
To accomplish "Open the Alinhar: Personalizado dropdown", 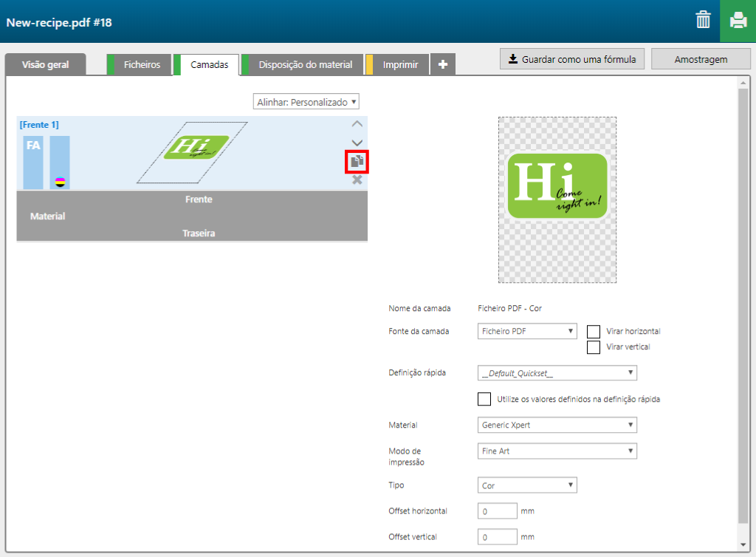I will click(x=306, y=101).
